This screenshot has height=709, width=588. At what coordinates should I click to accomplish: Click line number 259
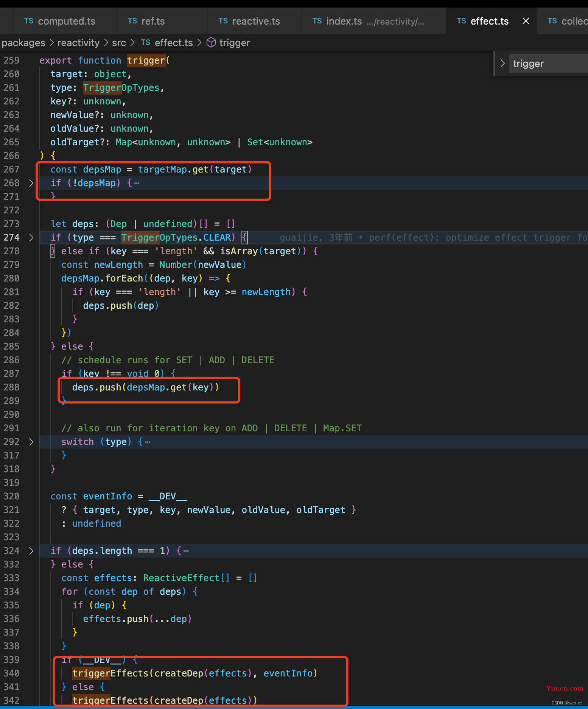point(11,61)
